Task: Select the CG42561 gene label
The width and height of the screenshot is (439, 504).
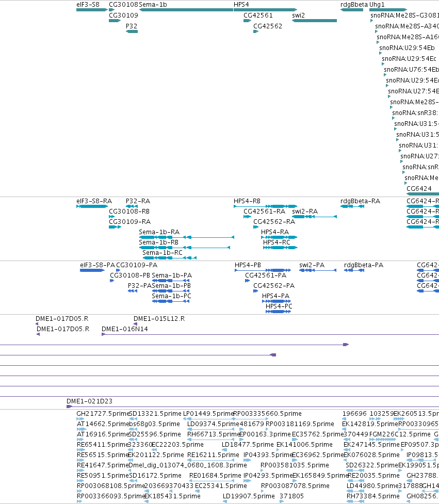Action: 258,15
